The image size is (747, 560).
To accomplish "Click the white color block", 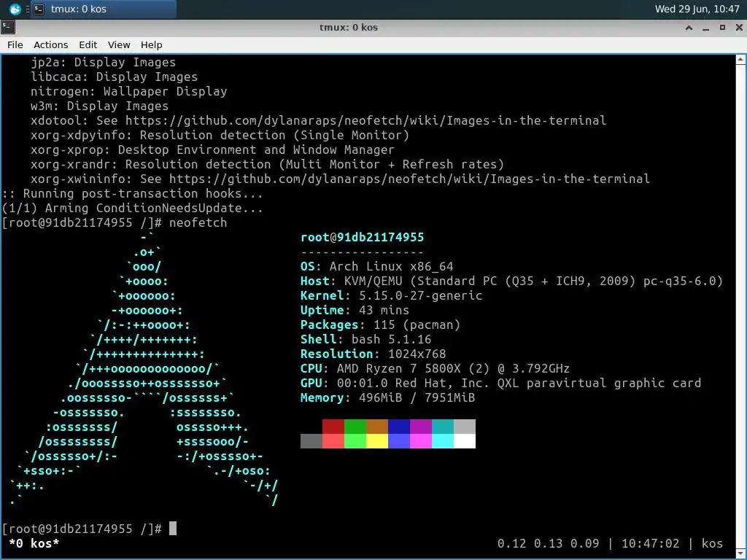I will tap(465, 441).
